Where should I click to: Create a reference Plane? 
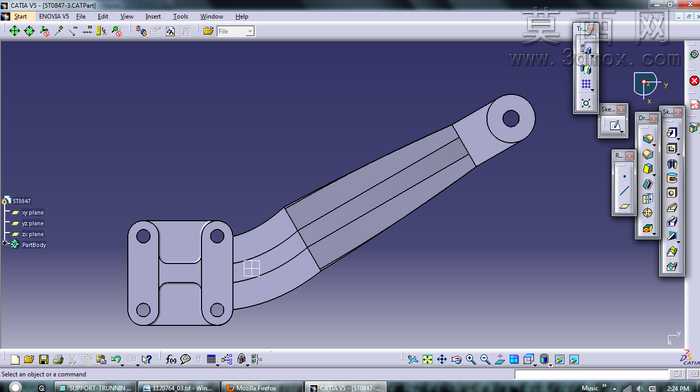tap(624, 206)
